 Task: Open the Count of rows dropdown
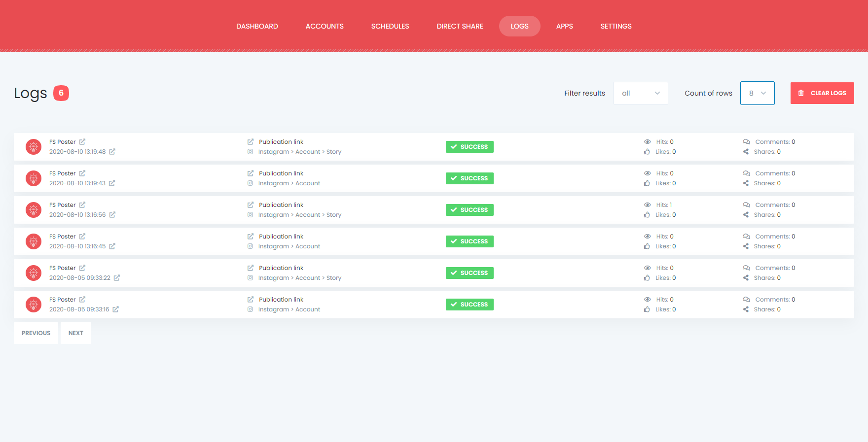click(757, 93)
